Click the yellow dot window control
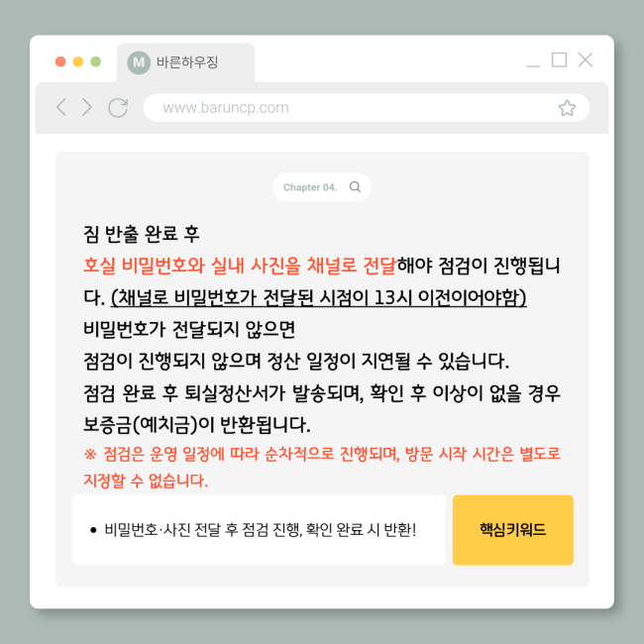 [78, 61]
